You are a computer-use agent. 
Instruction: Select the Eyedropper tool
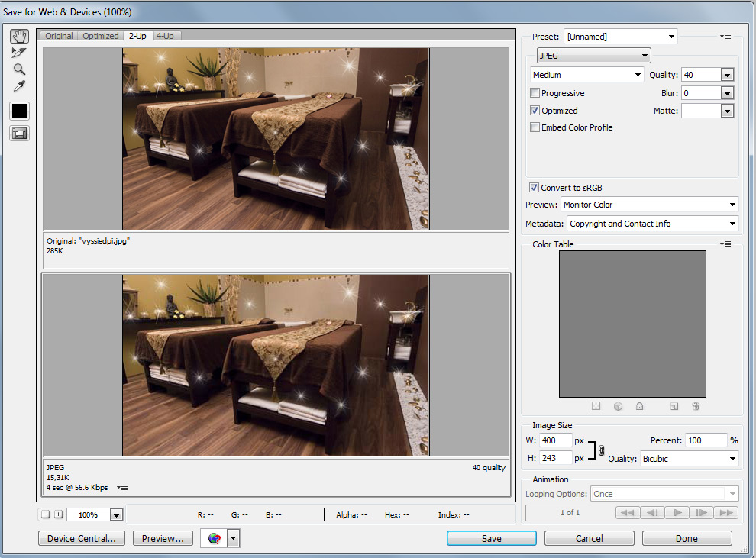coord(19,86)
